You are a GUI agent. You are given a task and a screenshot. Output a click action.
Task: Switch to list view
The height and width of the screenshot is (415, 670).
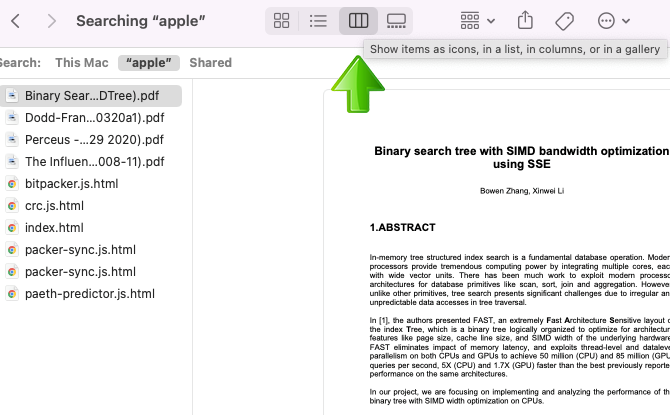tap(318, 21)
